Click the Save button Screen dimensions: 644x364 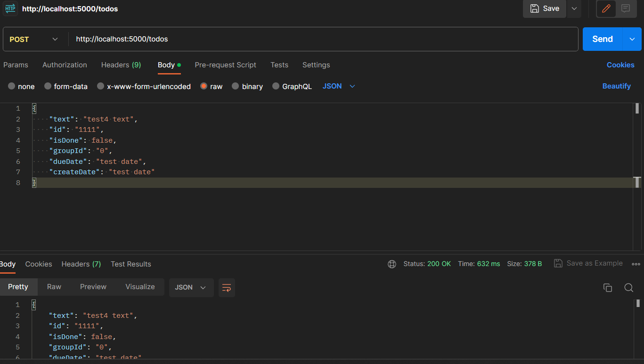tap(545, 8)
